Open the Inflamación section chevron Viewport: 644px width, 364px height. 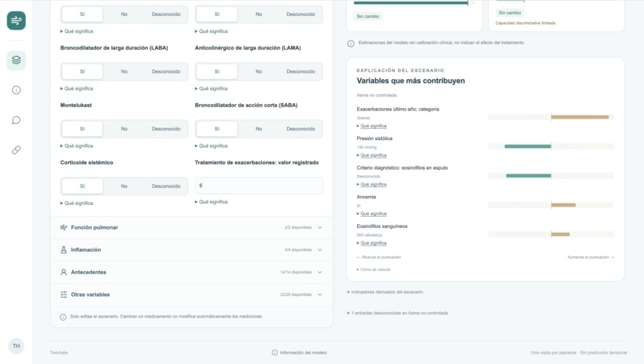click(320, 250)
